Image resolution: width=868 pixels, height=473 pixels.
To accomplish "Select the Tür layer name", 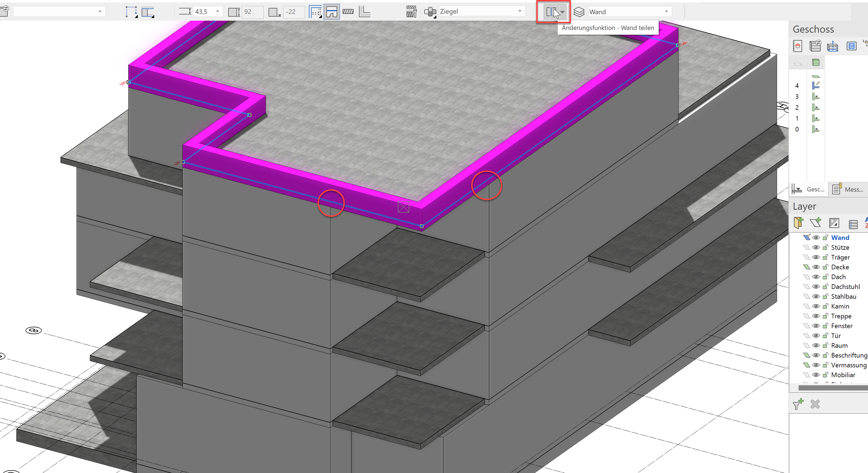I will (836, 335).
